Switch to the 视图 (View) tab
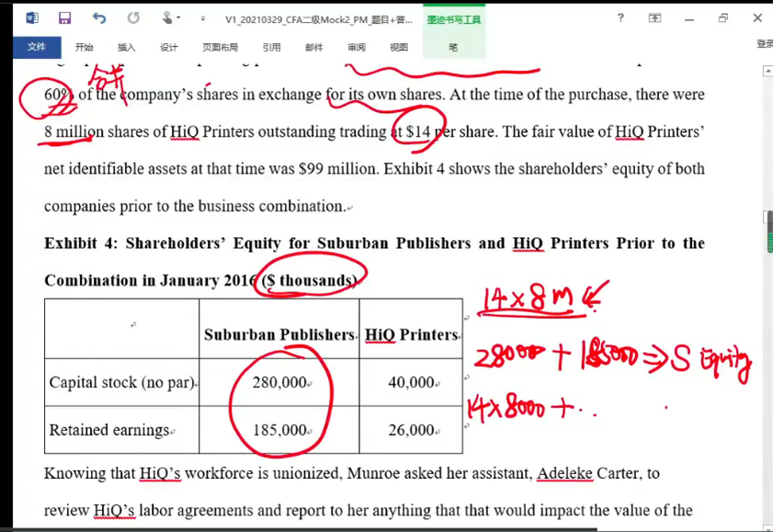This screenshot has width=773, height=532. point(398,47)
